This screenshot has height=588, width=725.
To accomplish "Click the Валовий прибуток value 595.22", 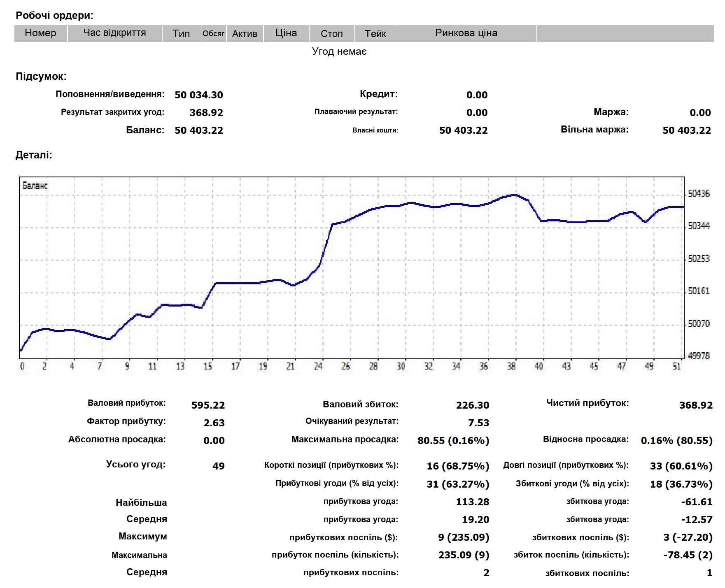I will click(x=208, y=405).
